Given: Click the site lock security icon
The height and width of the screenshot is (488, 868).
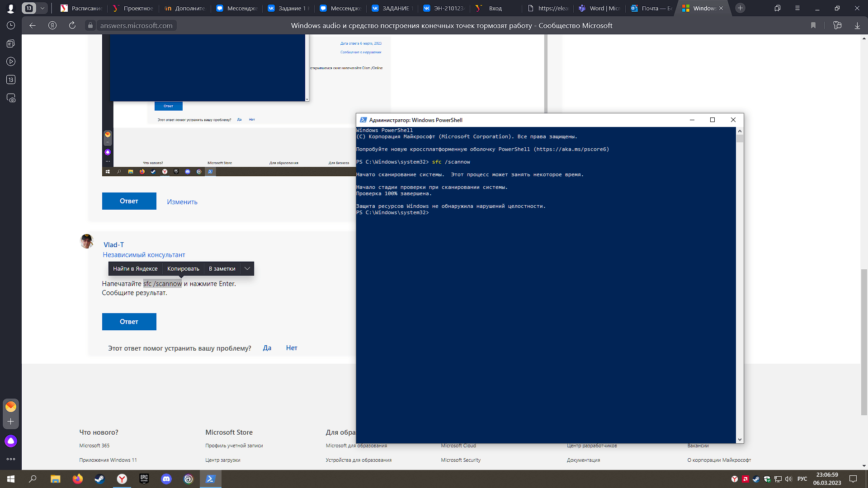Looking at the screenshot, I should pyautogui.click(x=90, y=26).
